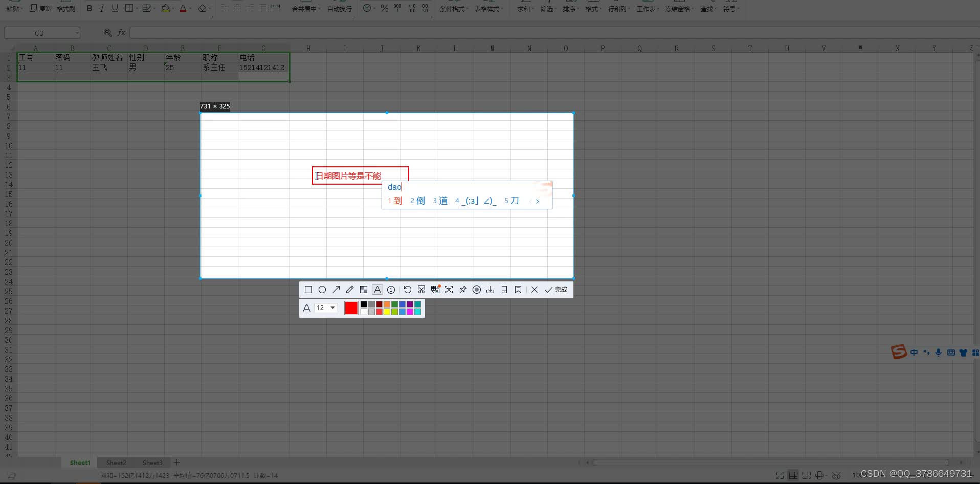Viewport: 980px width, 484px height.
Task: Open 冻结窗格 freeze panes menu
Action: point(680,9)
